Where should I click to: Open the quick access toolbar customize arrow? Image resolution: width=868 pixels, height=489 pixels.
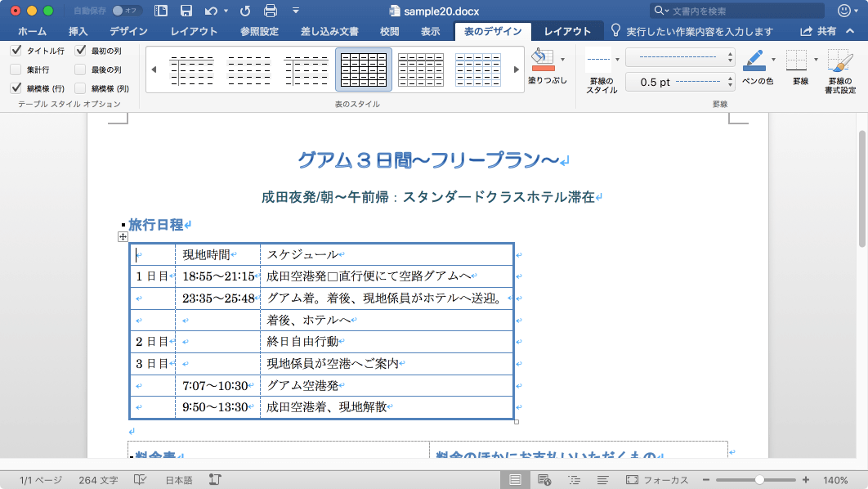[296, 11]
